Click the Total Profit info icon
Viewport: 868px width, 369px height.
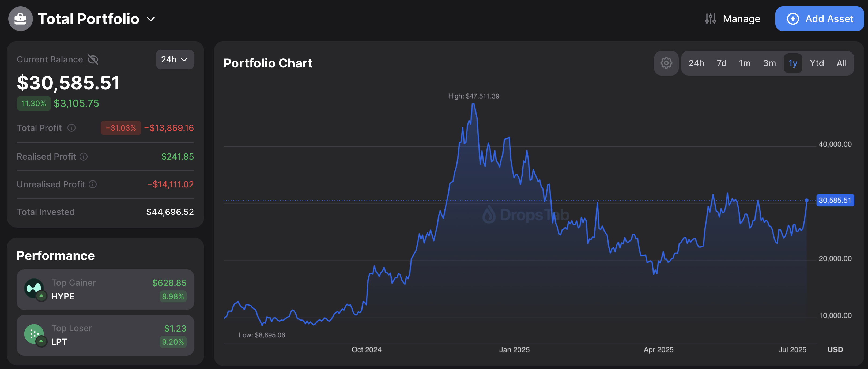pos(71,128)
